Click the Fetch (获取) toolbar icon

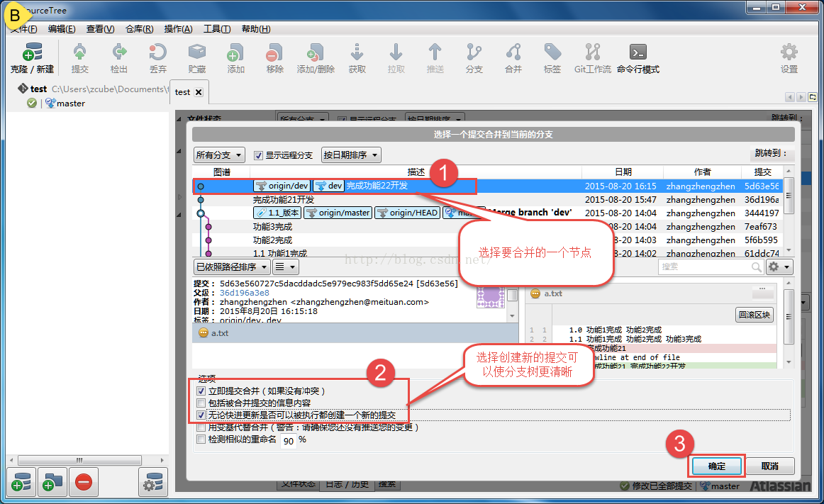click(357, 58)
